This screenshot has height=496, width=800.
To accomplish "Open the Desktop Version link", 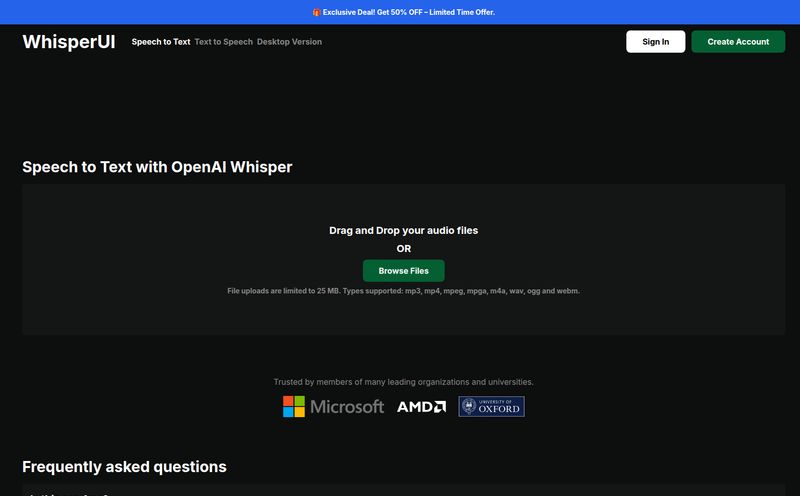I will coord(289,42).
